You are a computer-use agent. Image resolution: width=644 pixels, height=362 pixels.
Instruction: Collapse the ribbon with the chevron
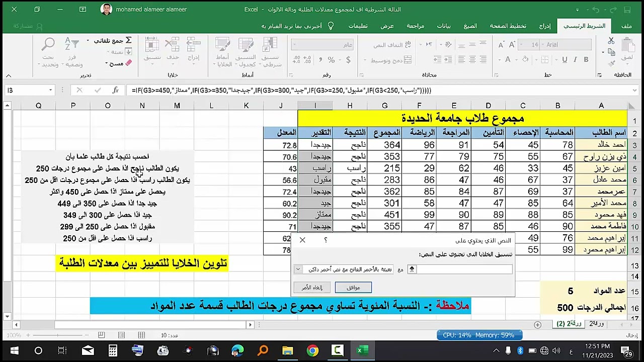(x=8, y=76)
